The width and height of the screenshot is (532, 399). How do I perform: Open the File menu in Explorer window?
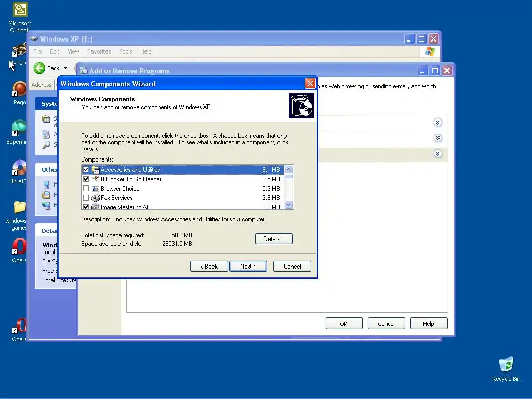[37, 51]
